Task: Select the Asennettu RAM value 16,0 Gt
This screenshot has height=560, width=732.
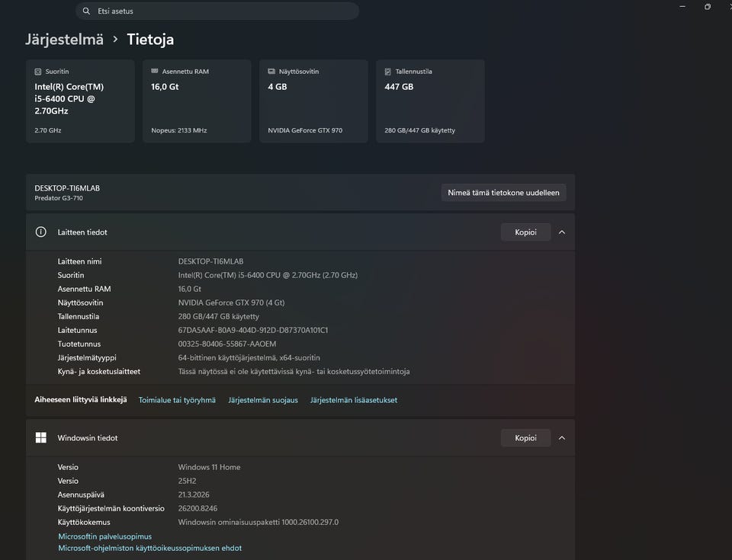Action: (190, 289)
